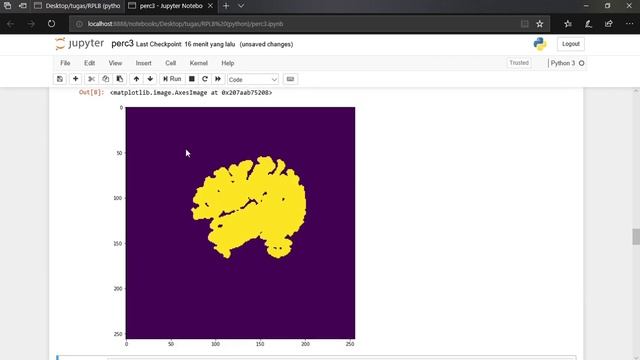Run the current cell
This screenshot has width=640, height=360.
(172, 79)
